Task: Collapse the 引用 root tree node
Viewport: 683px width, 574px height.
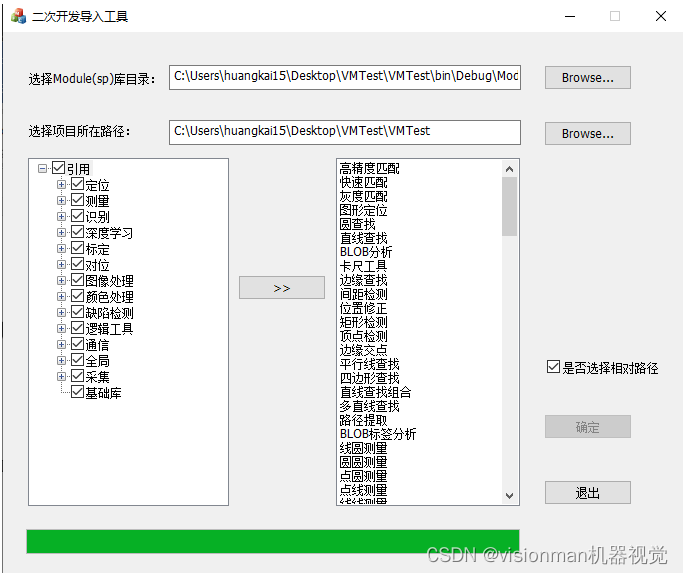Action: (42, 168)
